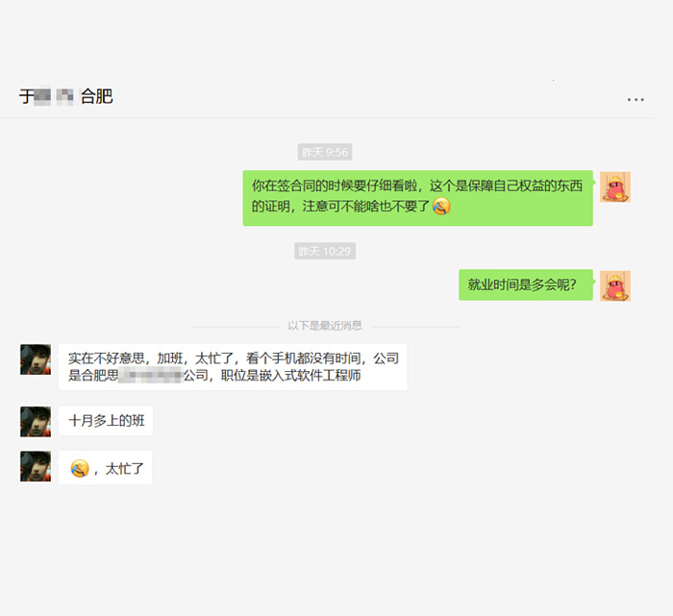Click the sender avatar beside 就业时间是多会呢
This screenshot has height=616, width=673.
pos(615,285)
